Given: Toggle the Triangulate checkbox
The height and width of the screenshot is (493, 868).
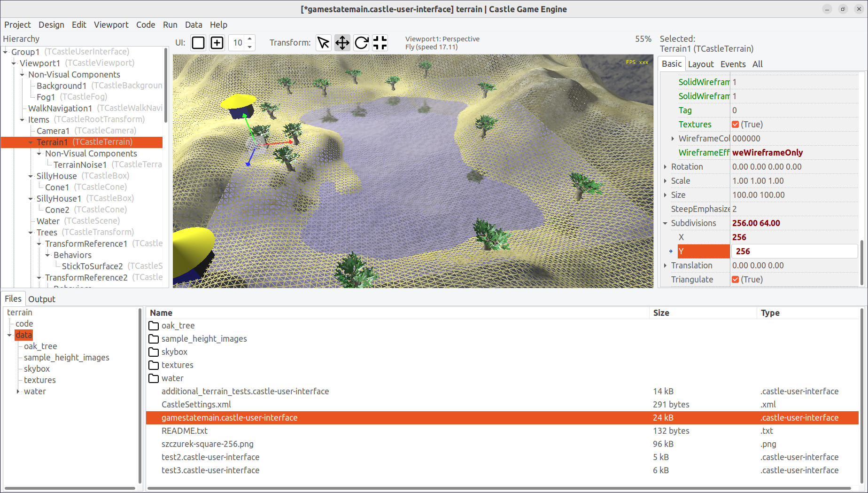Looking at the screenshot, I should tap(736, 280).
